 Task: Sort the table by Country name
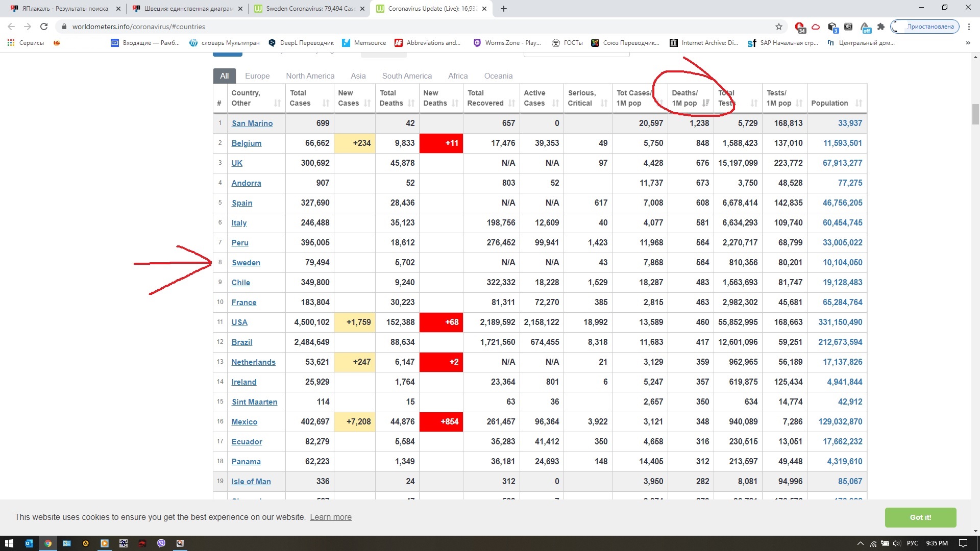coord(256,98)
